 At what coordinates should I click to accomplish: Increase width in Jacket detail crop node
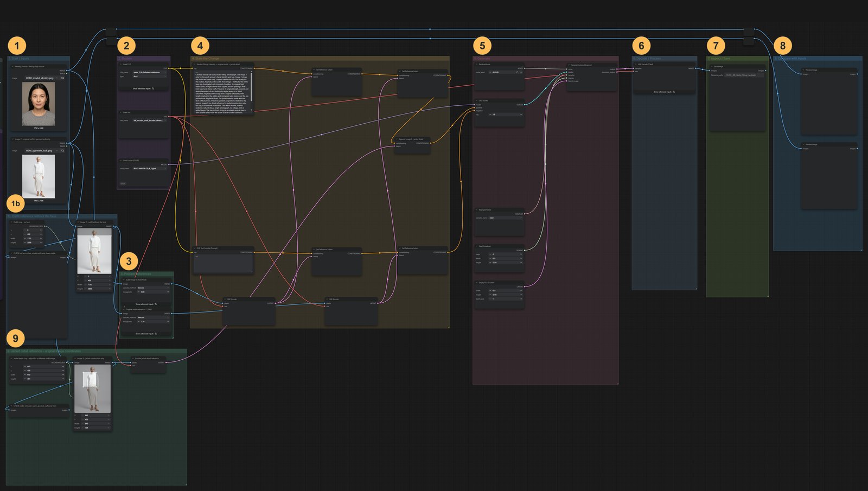coord(62,375)
